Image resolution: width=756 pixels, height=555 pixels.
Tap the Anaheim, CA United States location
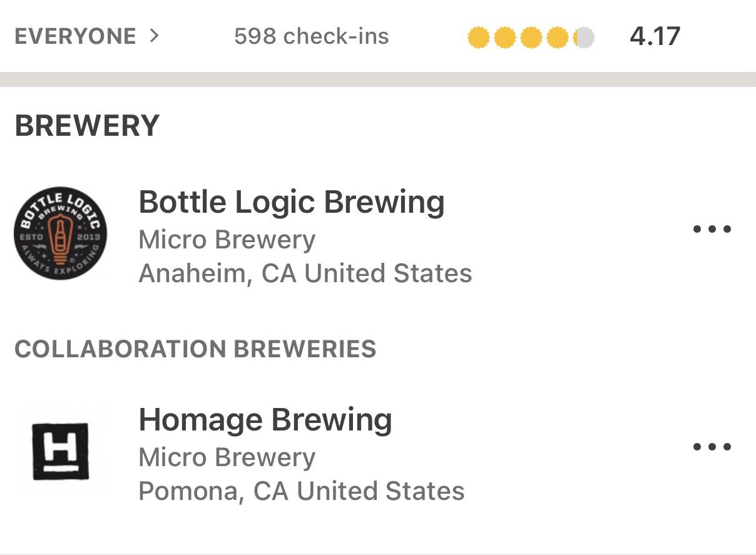tap(305, 273)
